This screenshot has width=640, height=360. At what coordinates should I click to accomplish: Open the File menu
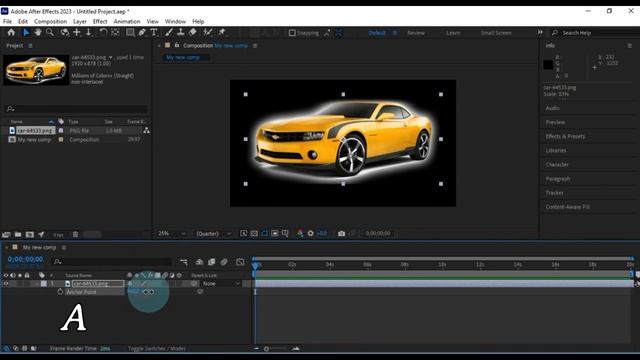click(x=7, y=21)
